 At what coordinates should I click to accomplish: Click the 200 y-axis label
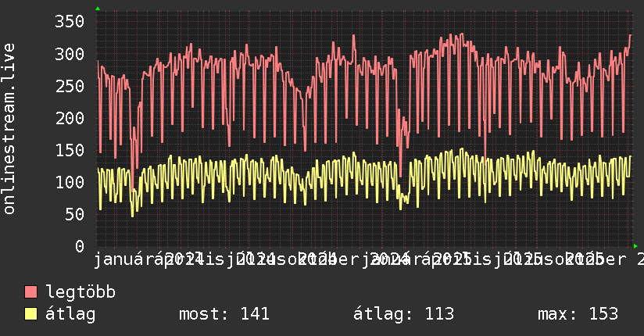(x=70, y=118)
